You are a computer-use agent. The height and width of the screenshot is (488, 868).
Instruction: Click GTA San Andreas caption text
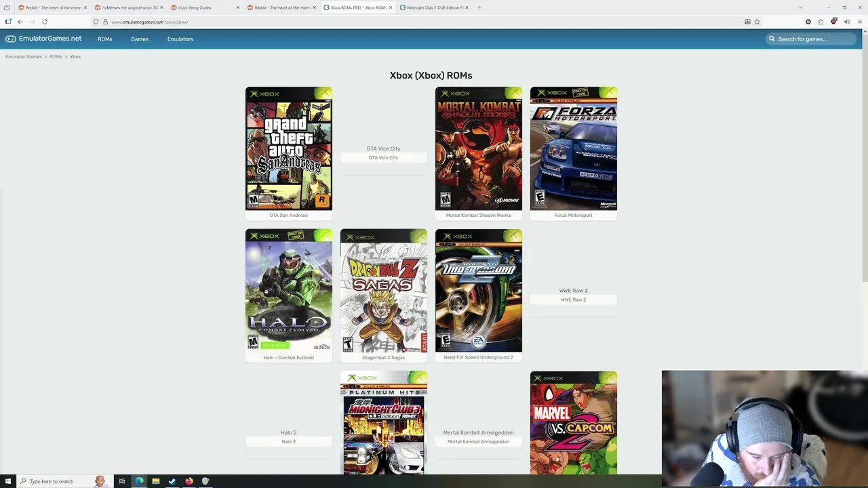coord(289,216)
